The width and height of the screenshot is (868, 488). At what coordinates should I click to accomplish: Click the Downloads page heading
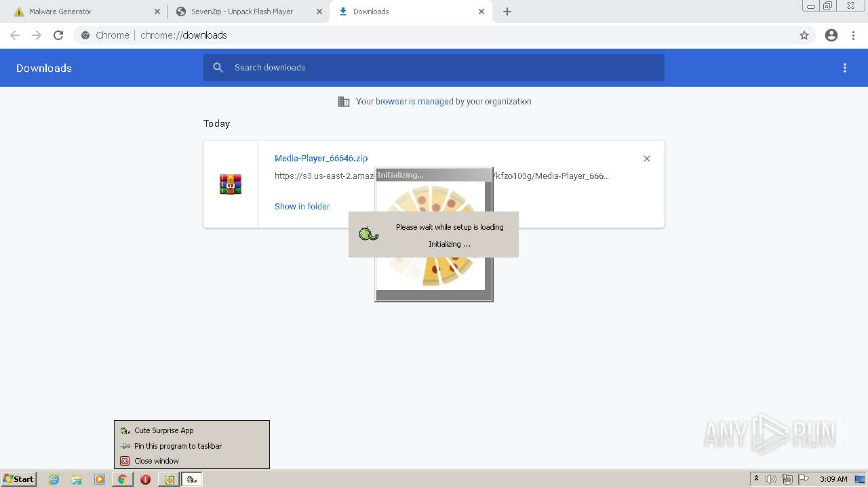point(44,68)
